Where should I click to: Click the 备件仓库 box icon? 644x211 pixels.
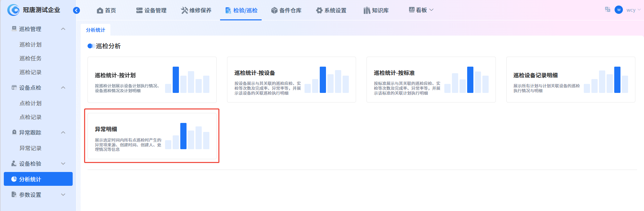tap(274, 10)
